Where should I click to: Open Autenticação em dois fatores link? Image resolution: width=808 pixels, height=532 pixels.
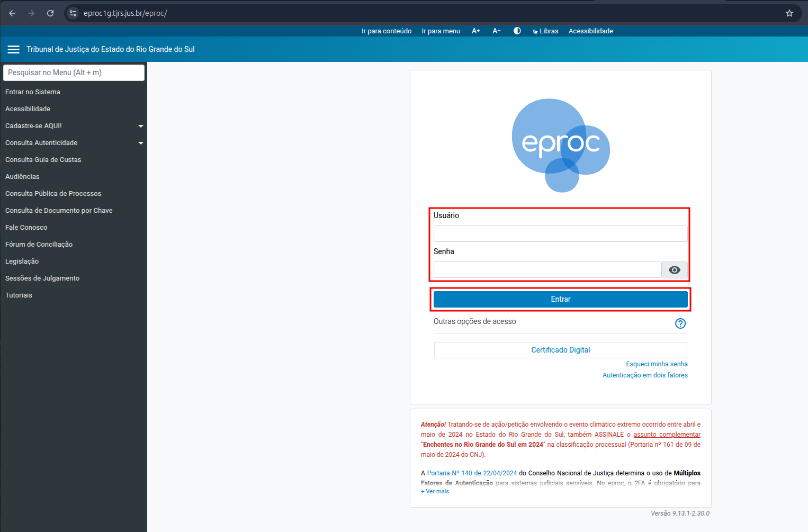point(645,375)
